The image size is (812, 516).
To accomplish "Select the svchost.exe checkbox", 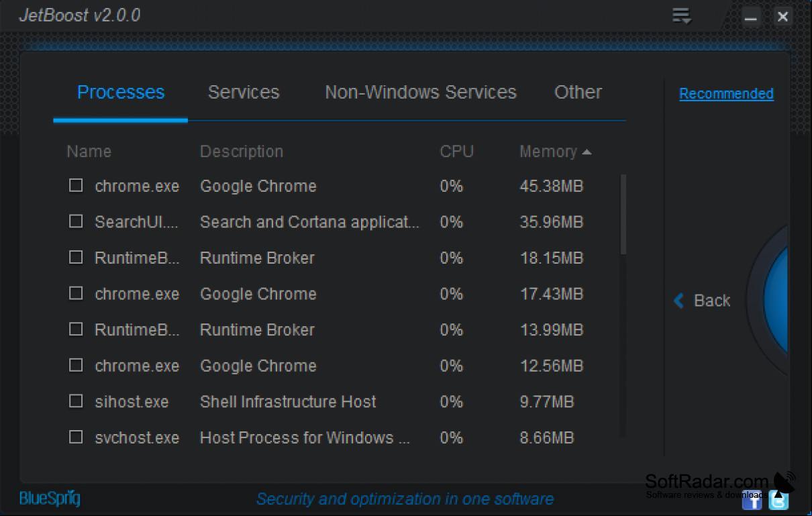I will 76,437.
